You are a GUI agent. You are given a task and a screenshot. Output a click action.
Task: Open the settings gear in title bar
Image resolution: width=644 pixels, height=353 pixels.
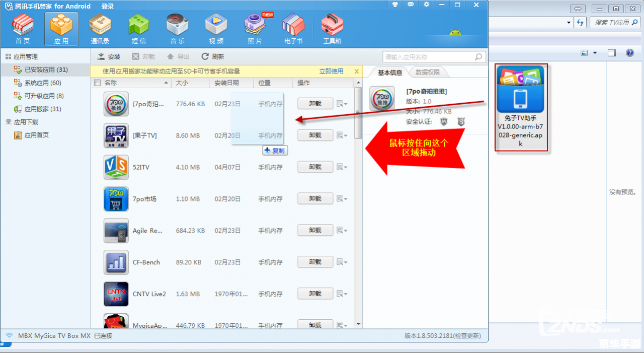427,5
